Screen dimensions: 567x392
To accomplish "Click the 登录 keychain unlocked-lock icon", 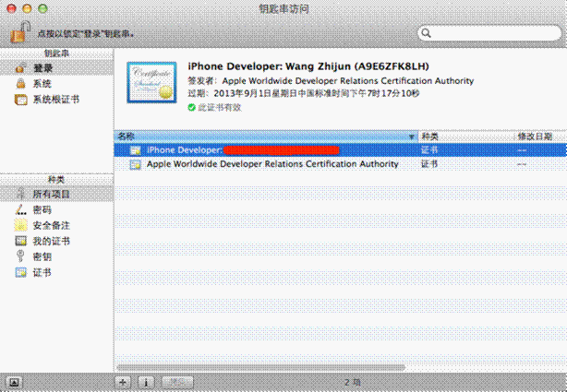I will [x=20, y=67].
